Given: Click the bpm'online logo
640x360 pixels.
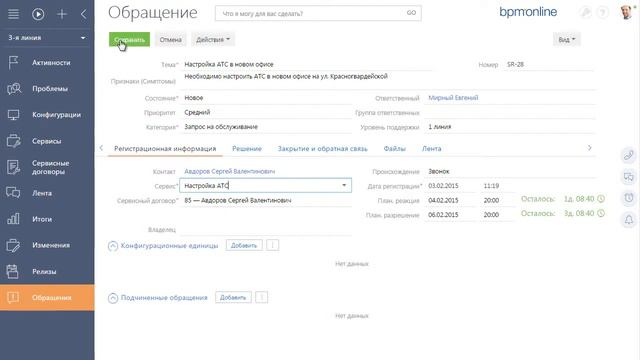Looking at the screenshot, I should (x=528, y=12).
